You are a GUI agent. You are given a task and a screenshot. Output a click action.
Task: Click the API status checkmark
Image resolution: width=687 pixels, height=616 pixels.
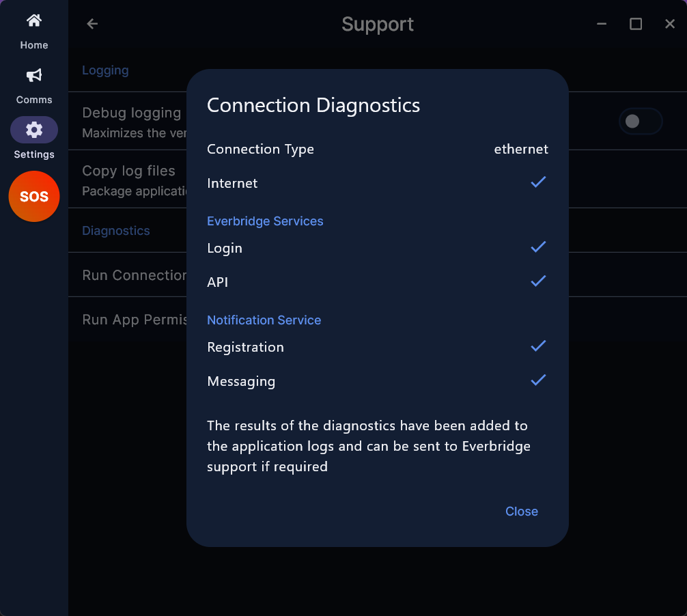tap(538, 281)
